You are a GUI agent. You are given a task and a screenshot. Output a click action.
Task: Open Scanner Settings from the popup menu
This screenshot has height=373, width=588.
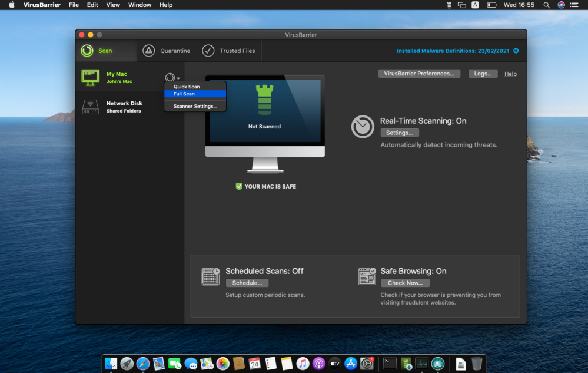coord(195,107)
